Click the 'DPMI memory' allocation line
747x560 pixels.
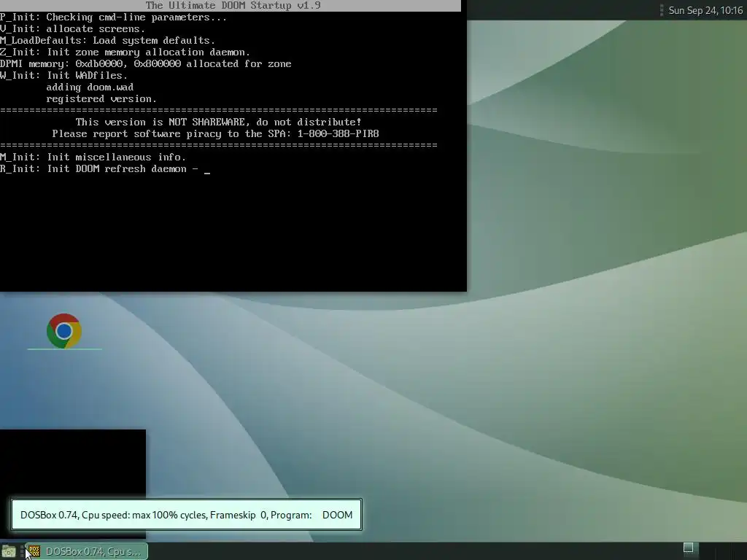pos(146,64)
